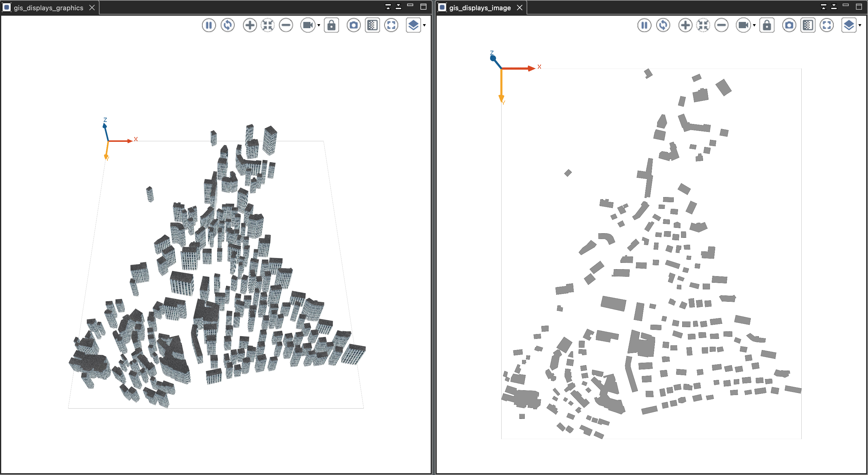Fit zoom in gis_displays_image view
868x475 pixels.
[x=703, y=25]
